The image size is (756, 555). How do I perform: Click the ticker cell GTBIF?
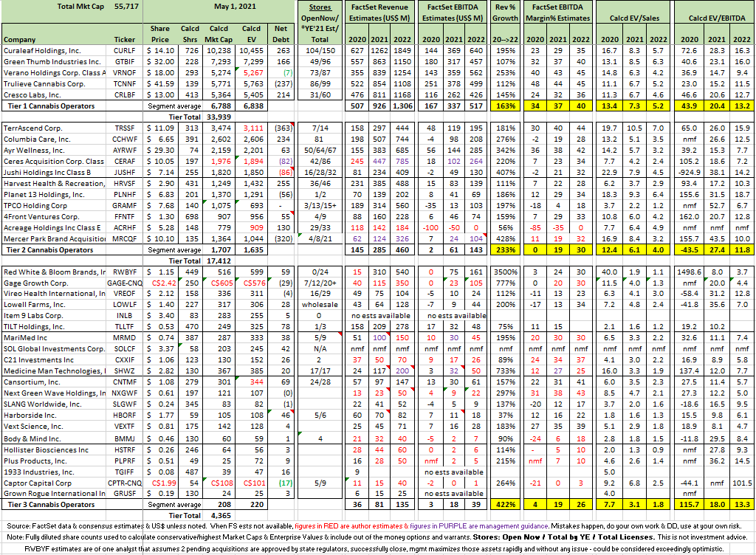[124, 62]
